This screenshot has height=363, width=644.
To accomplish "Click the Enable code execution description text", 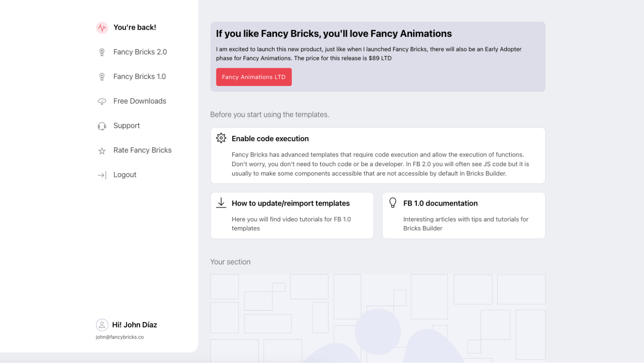I will (380, 164).
